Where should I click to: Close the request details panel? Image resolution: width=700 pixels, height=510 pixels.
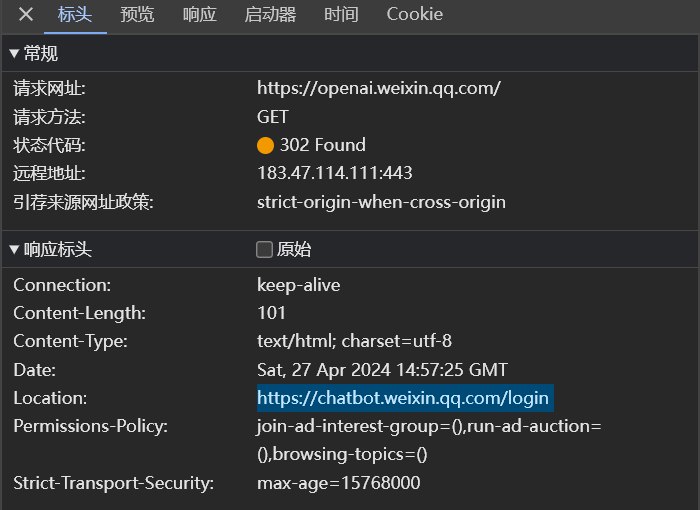26,15
